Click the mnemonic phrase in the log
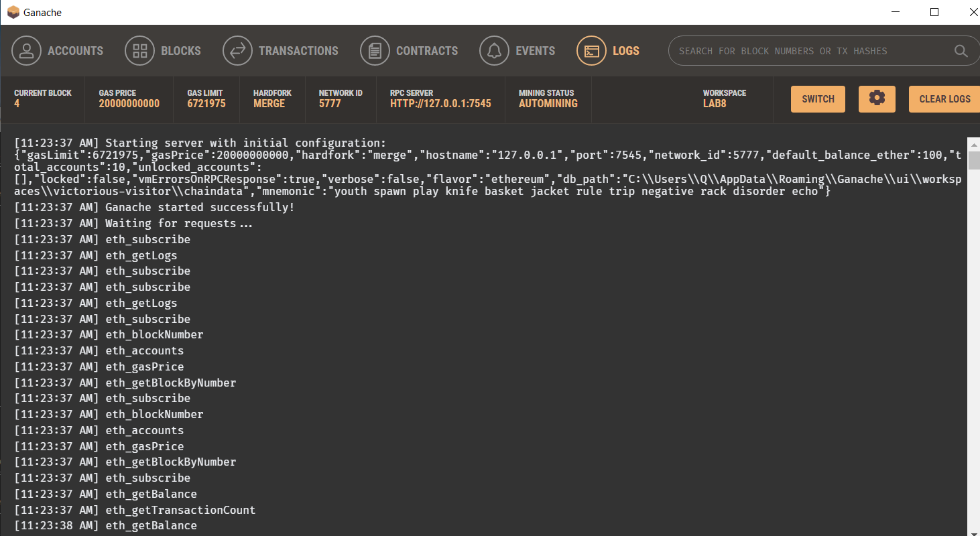 click(579, 191)
